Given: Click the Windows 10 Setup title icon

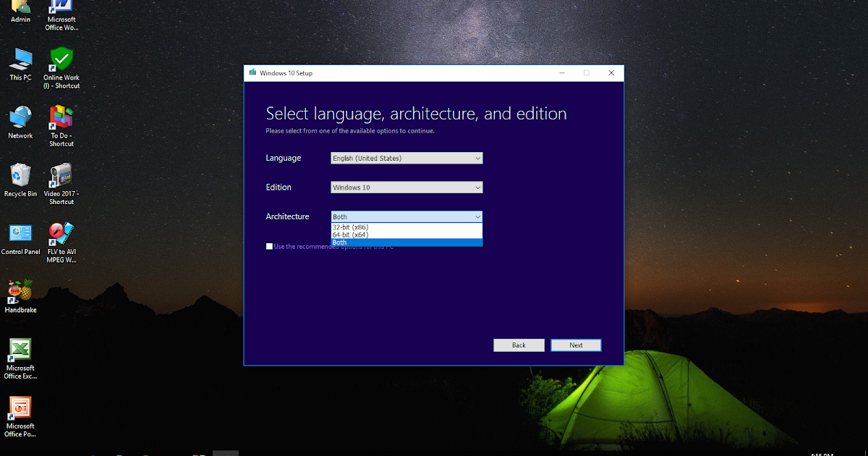Looking at the screenshot, I should click(252, 73).
